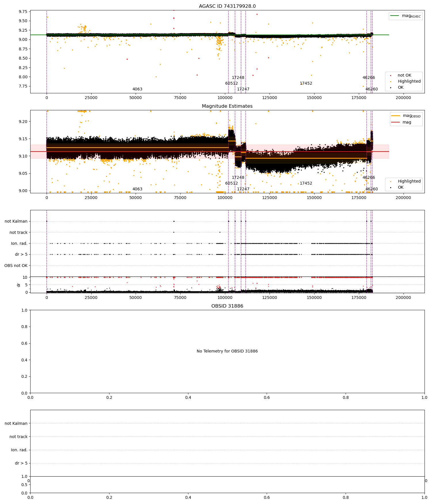
Task: Click the "not OK" legend entry
Action: coord(404,75)
